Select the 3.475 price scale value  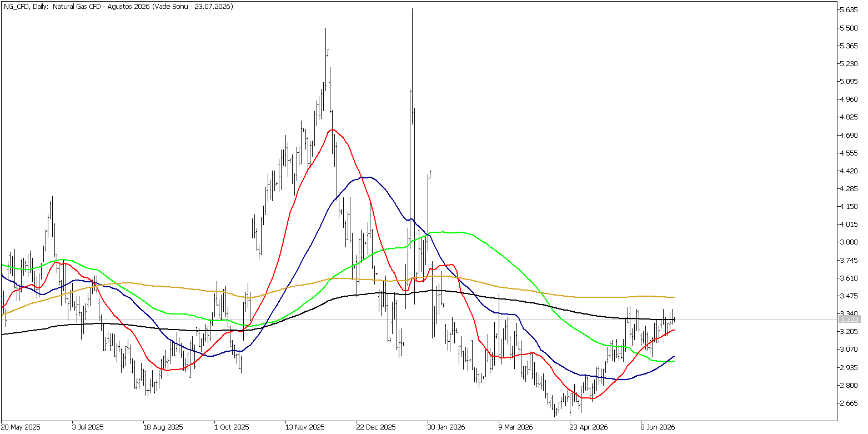pyautogui.click(x=850, y=296)
